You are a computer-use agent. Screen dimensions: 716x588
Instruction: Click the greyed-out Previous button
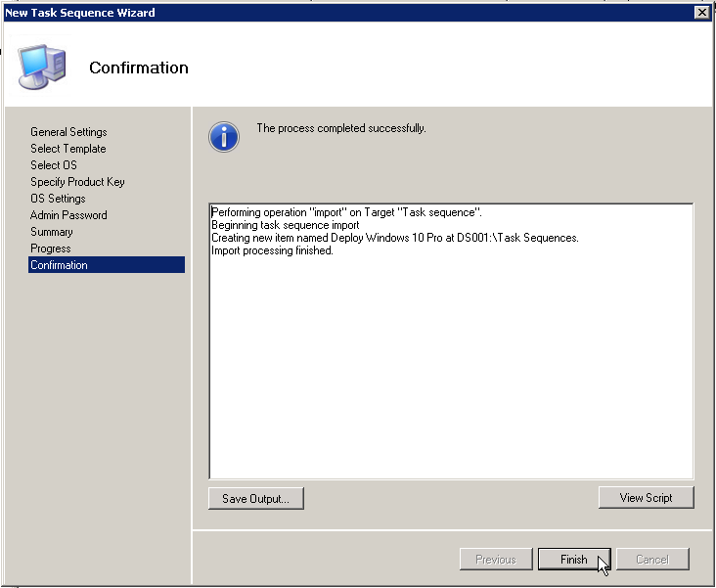495,560
